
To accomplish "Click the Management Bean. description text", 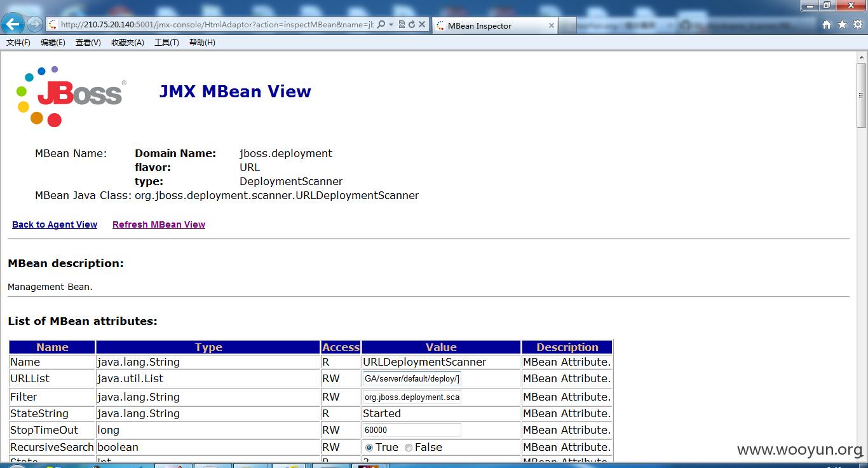I will click(x=50, y=287).
